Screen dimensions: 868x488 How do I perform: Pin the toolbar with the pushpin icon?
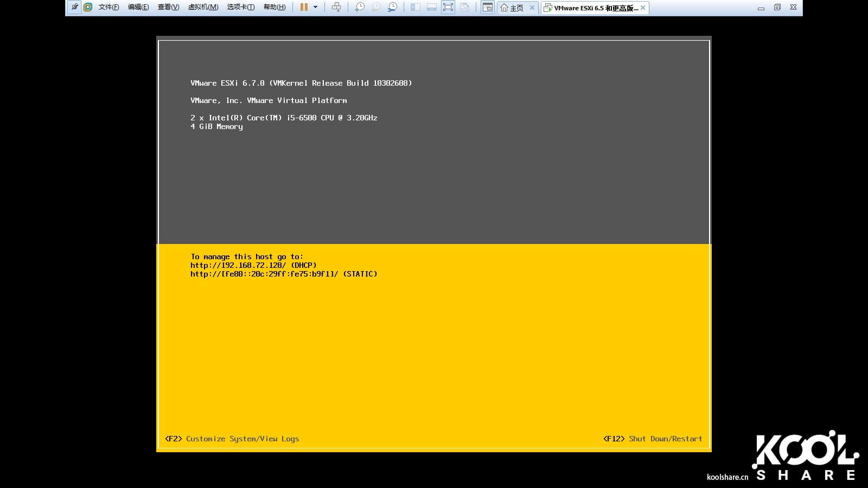74,7
